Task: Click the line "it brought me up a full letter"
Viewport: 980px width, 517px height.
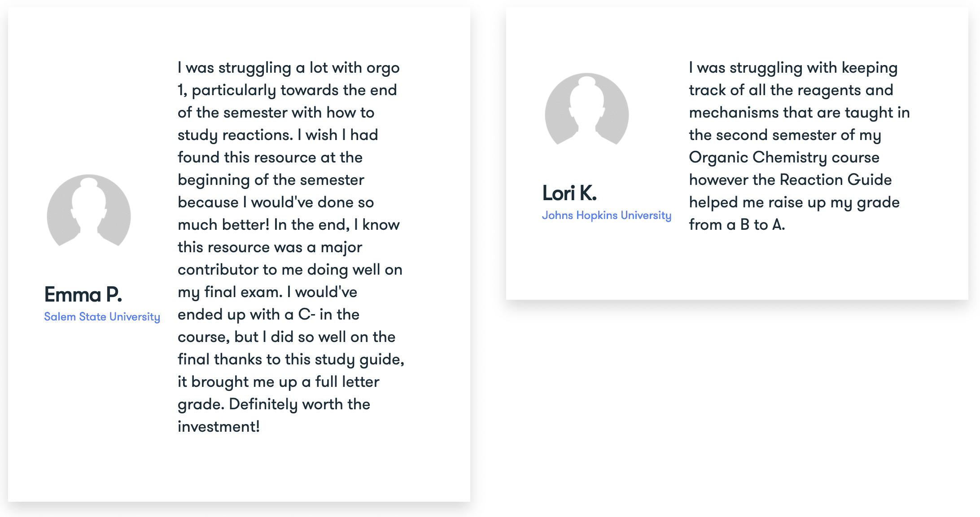Action: 278,382
